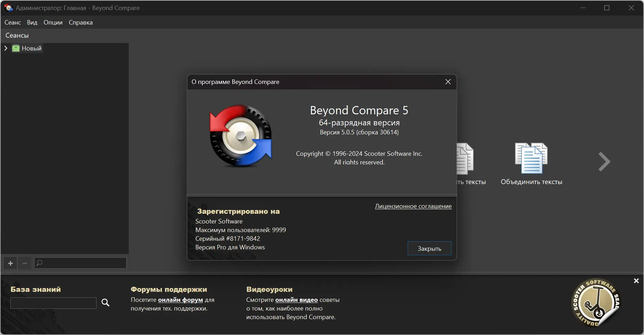Click the magnifier search icon under База знаний
Screen dimensions: 644x335
[105, 303]
